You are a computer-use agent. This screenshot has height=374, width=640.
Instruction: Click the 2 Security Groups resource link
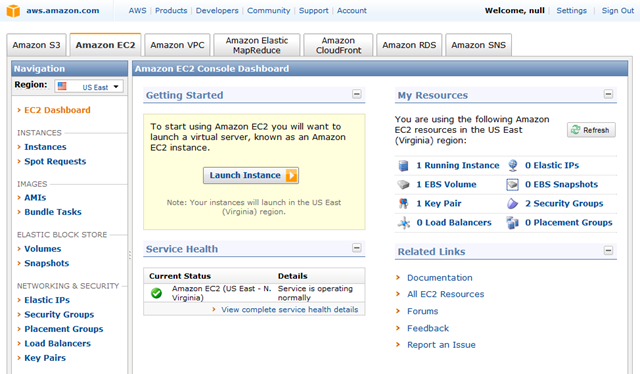[564, 203]
